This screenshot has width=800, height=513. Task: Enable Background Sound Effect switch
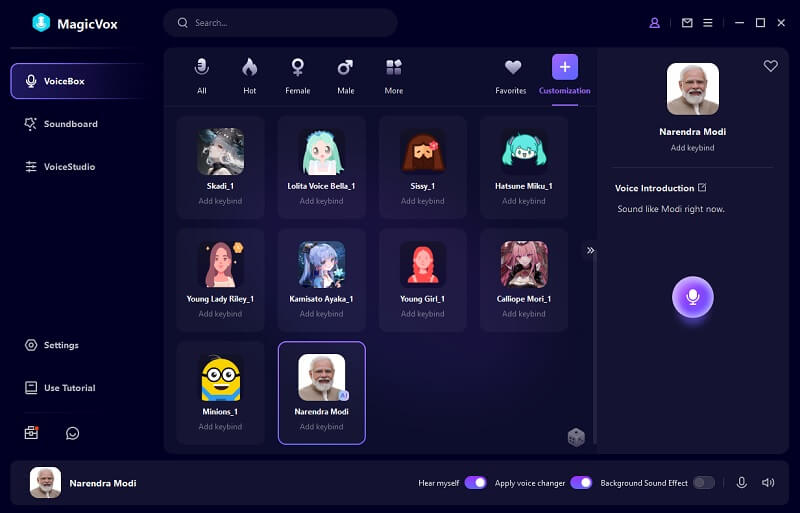coord(704,483)
